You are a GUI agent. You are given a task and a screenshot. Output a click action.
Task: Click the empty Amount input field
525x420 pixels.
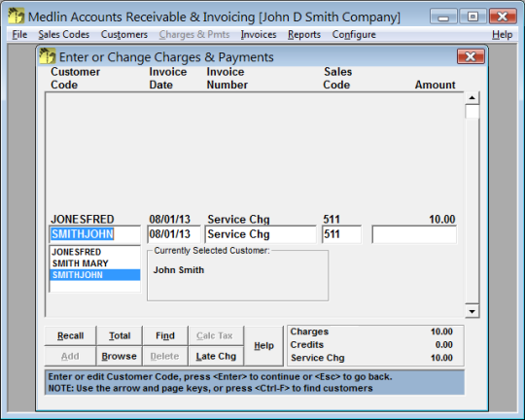[x=414, y=234]
